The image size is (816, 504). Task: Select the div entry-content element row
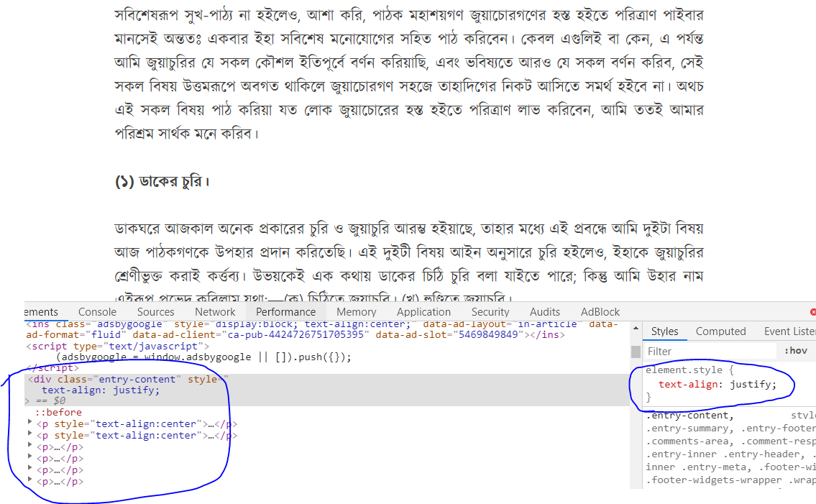(x=327, y=390)
